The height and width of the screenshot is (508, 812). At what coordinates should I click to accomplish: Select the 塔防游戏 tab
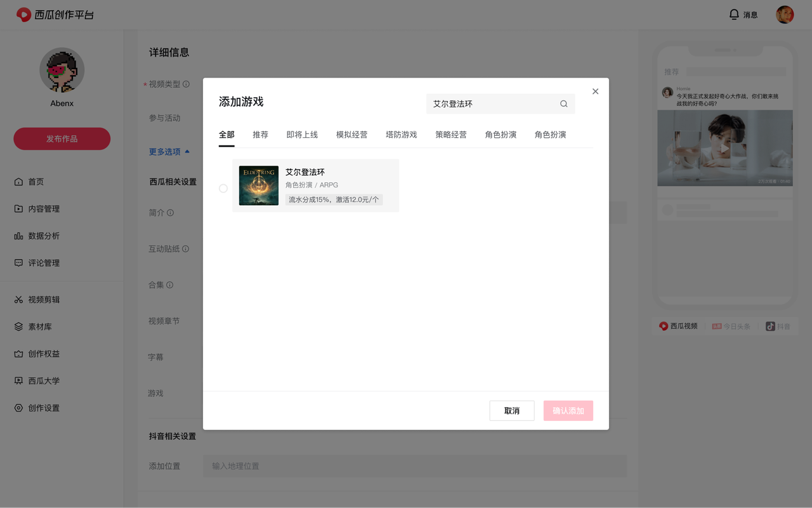tap(402, 135)
